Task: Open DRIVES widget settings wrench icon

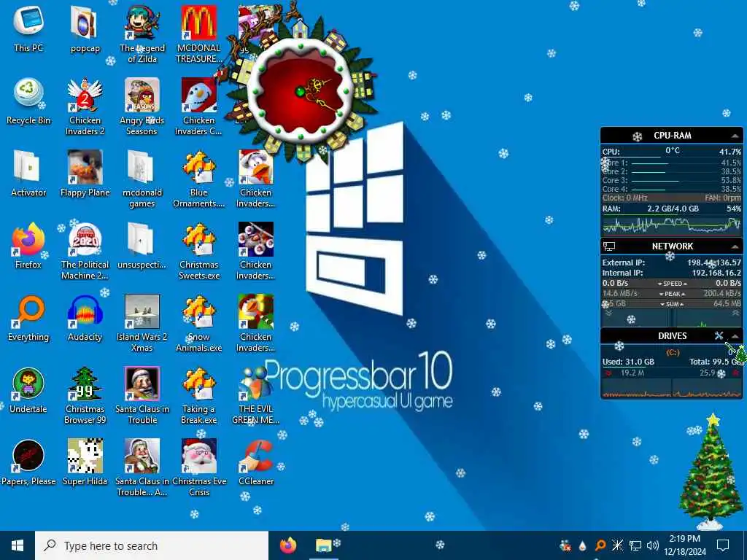Action: (x=719, y=335)
